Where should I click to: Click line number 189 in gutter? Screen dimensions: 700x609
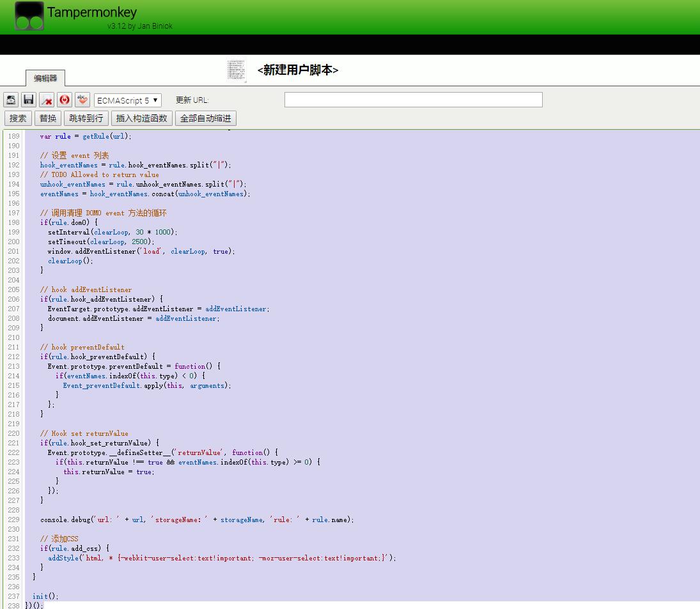coord(14,136)
